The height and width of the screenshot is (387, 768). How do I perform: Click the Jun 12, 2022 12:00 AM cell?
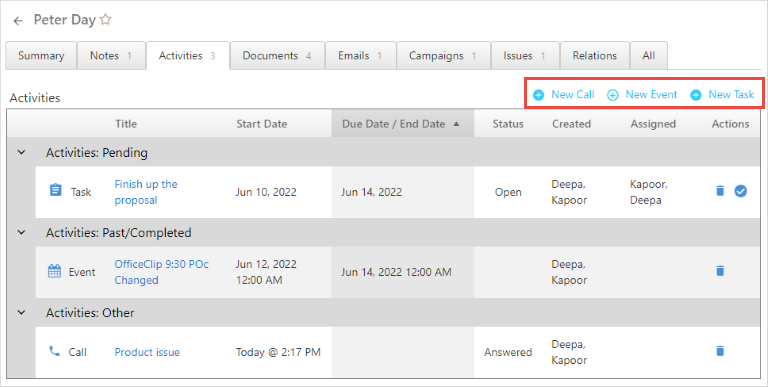pos(266,272)
